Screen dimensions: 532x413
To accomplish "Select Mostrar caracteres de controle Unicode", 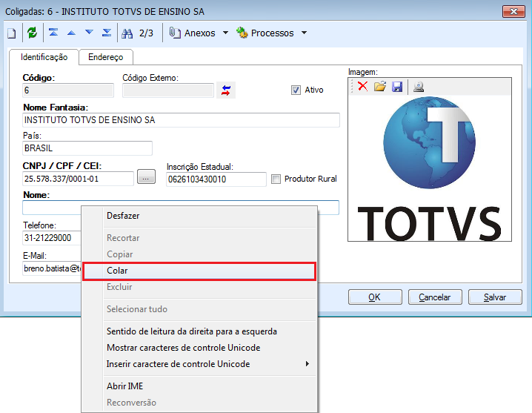I will 199,348.
